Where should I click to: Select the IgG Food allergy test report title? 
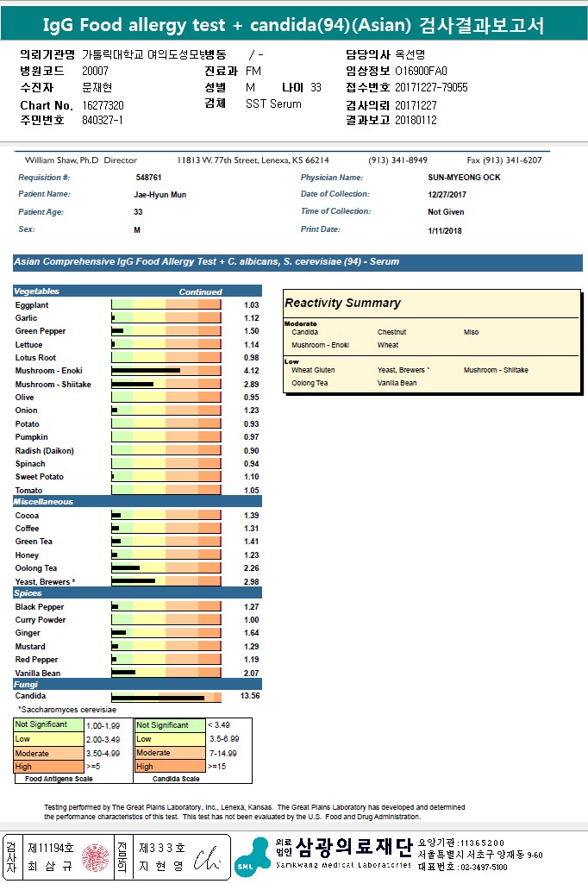point(293,25)
